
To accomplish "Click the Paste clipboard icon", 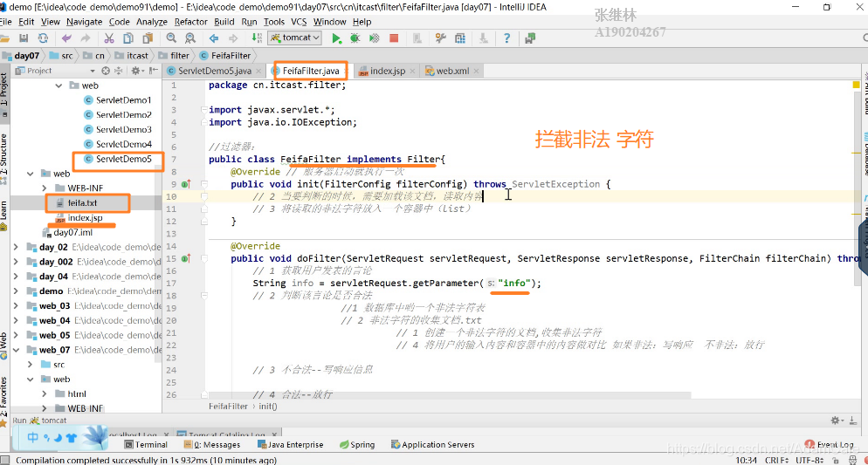I will pos(148,38).
